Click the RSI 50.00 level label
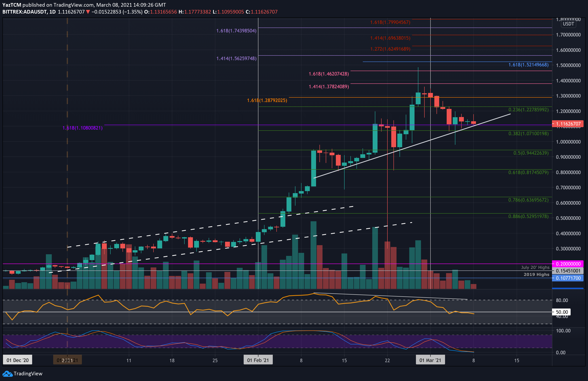Viewport: 588px width, 381px height. coord(562,312)
